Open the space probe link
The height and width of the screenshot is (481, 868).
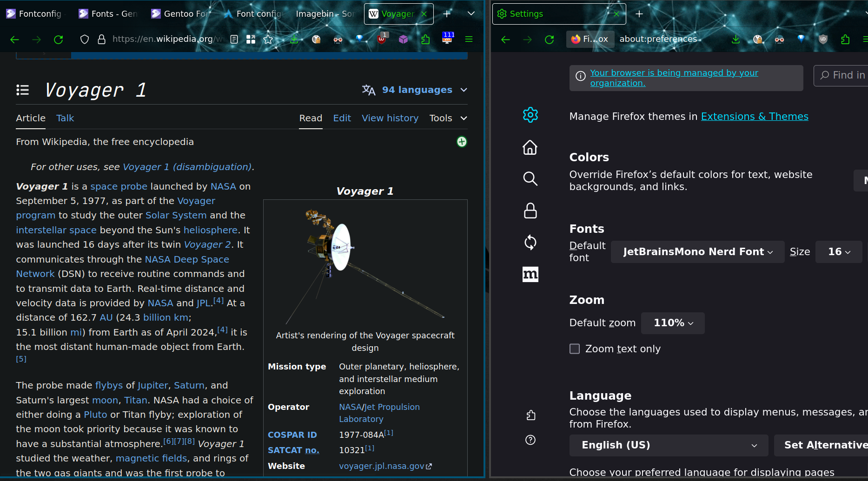click(x=119, y=186)
